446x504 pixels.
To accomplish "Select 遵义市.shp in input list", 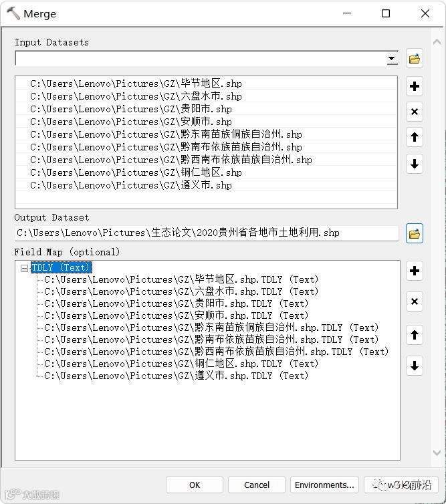I will 206,185.
